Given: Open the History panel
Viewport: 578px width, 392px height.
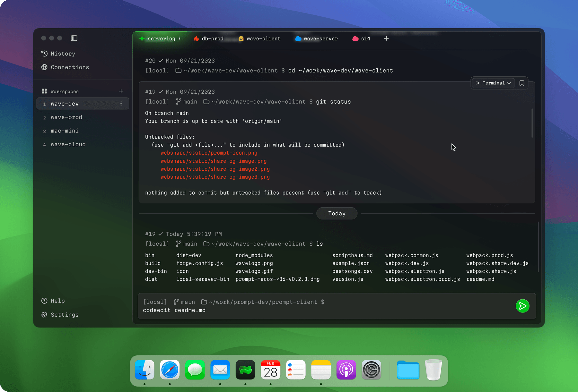Looking at the screenshot, I should click(x=63, y=54).
